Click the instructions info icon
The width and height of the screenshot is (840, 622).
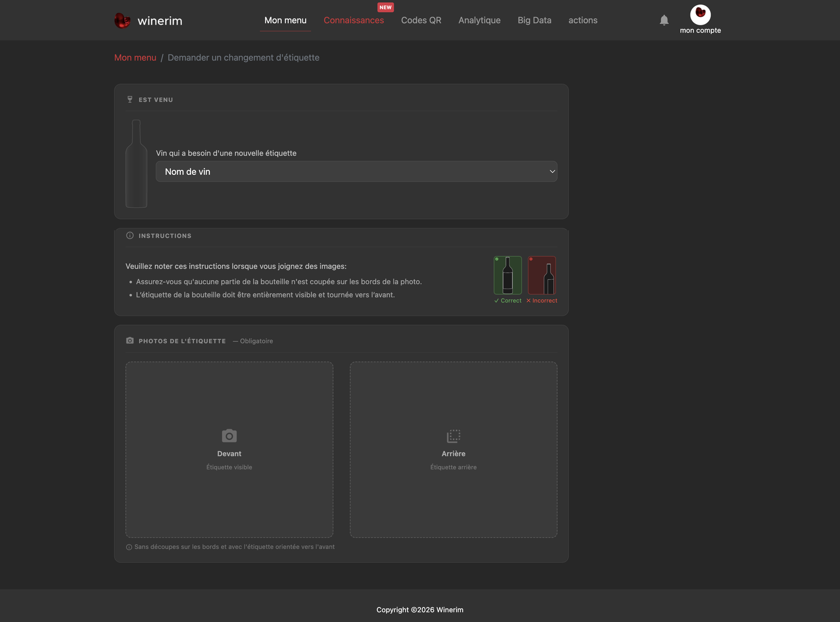130,235
